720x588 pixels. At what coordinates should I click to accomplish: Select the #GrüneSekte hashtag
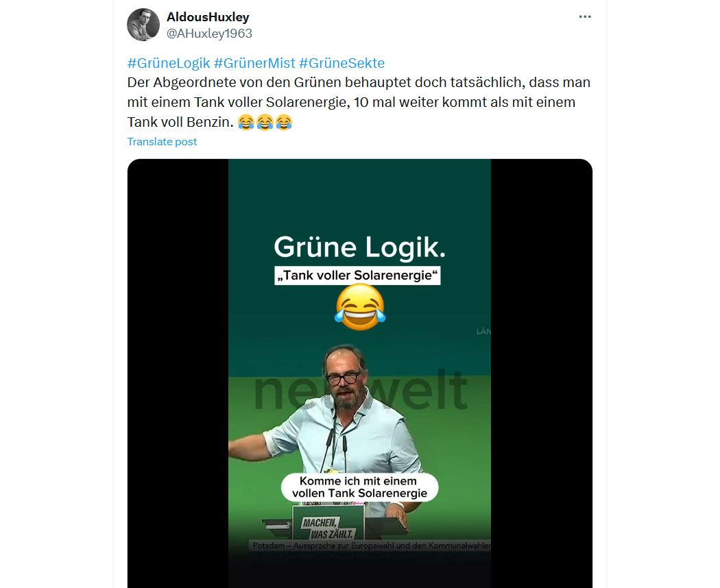[x=341, y=63]
